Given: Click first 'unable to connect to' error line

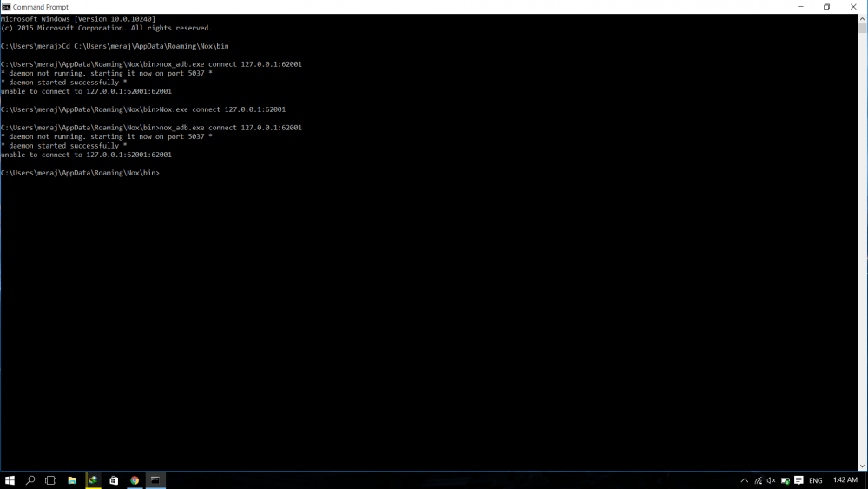Looking at the screenshot, I should (86, 91).
